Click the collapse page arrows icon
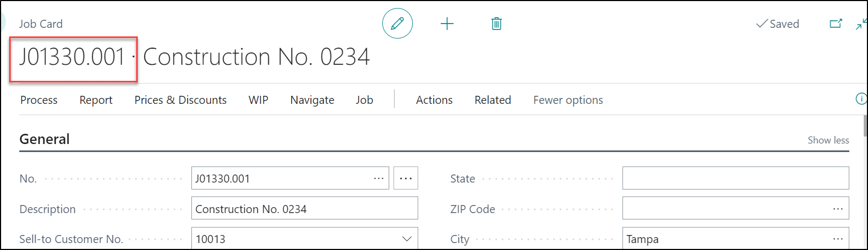Viewport: 868px width, 250px height. (861, 24)
